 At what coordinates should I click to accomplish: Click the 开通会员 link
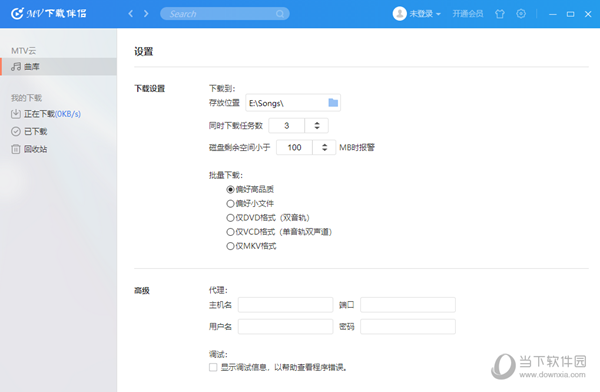(x=468, y=14)
